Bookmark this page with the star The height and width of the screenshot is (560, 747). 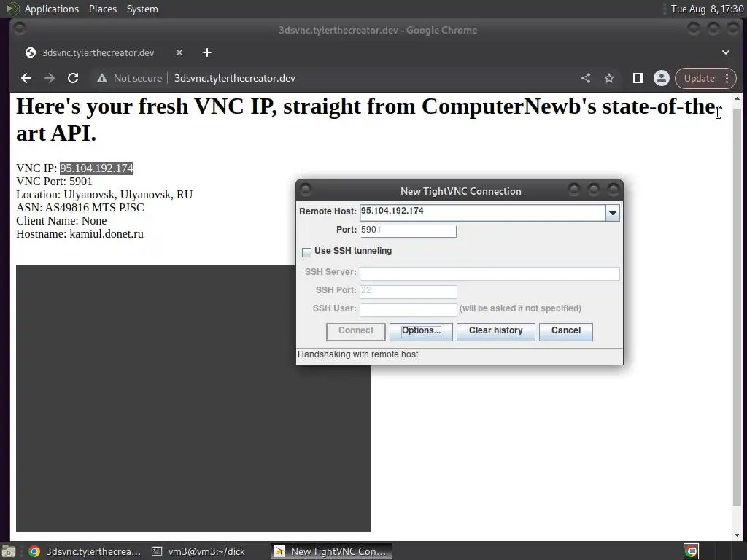[x=609, y=78]
